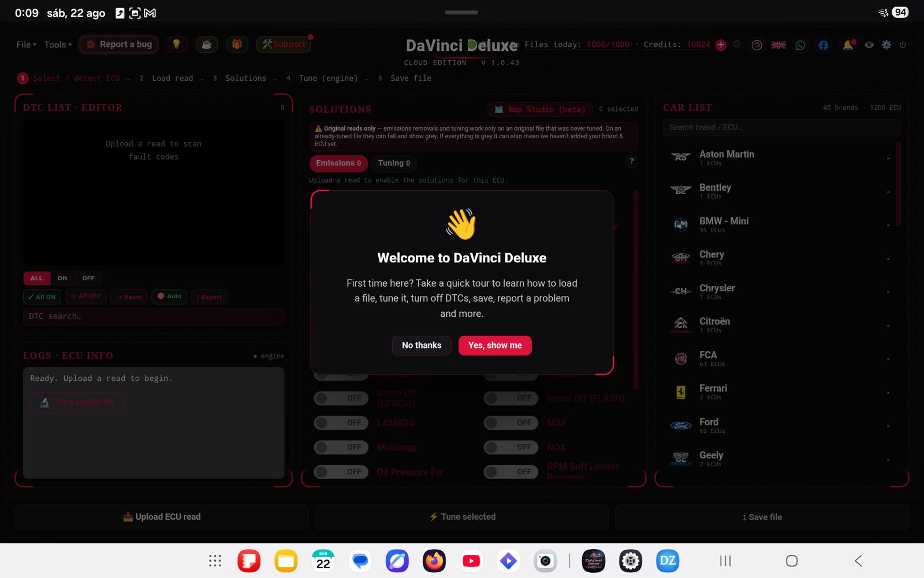Open the color theme palette icon
924x578 pixels.
click(x=757, y=45)
